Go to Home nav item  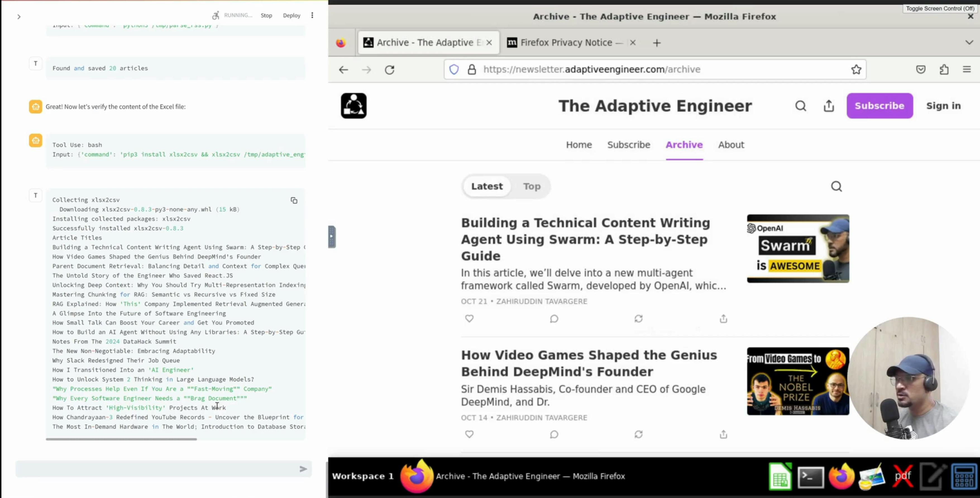coord(579,145)
